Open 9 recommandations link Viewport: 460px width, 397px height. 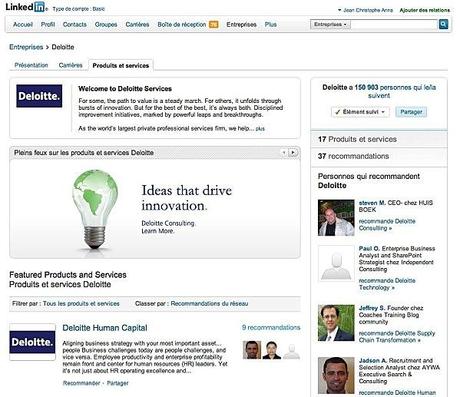271,328
